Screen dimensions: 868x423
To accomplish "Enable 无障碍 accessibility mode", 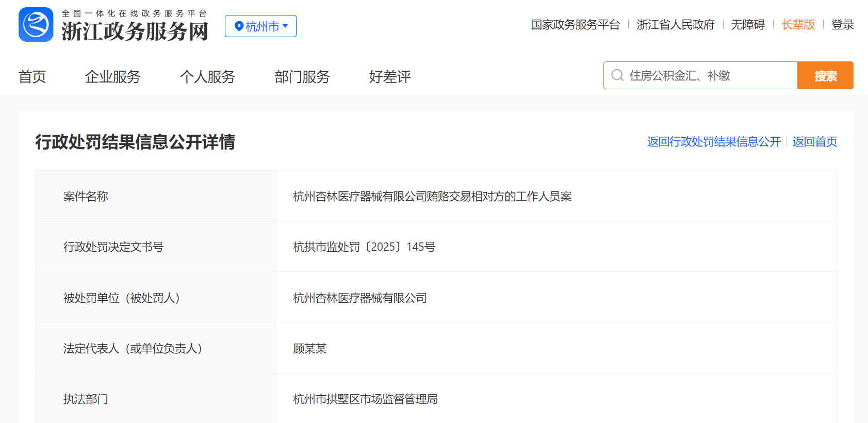I will 748,25.
